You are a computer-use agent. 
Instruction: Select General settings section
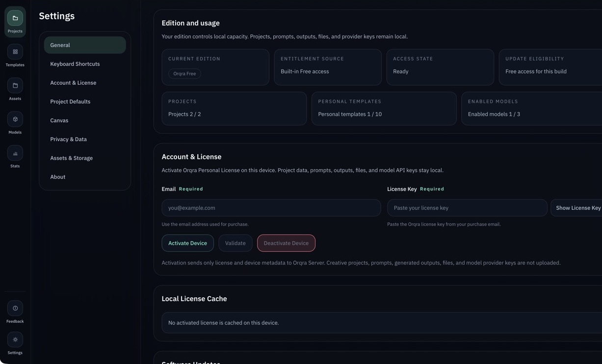coord(85,45)
